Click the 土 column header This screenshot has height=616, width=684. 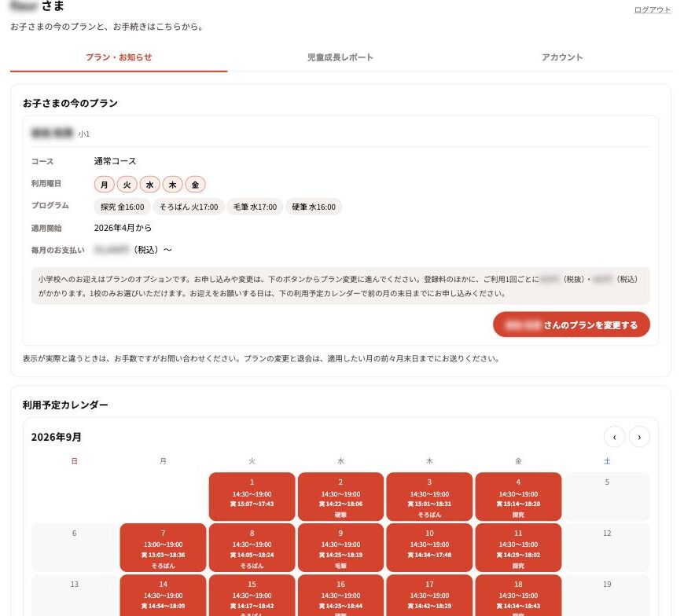pos(607,461)
